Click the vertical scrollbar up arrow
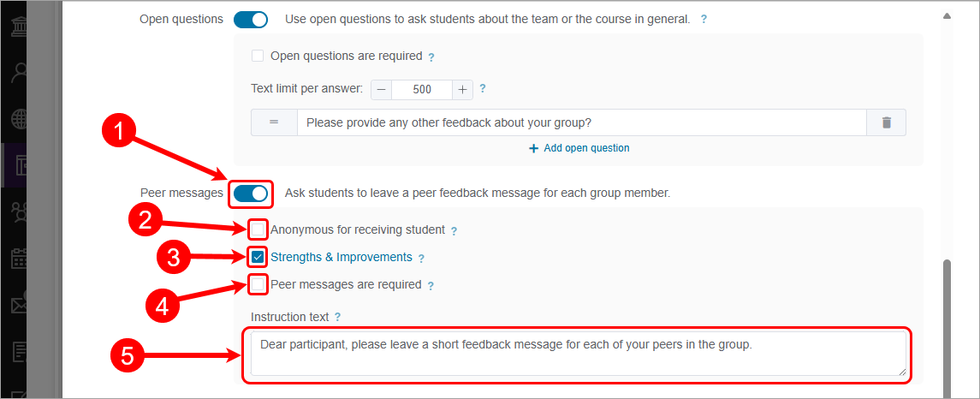This screenshot has width=980, height=399. [946, 15]
